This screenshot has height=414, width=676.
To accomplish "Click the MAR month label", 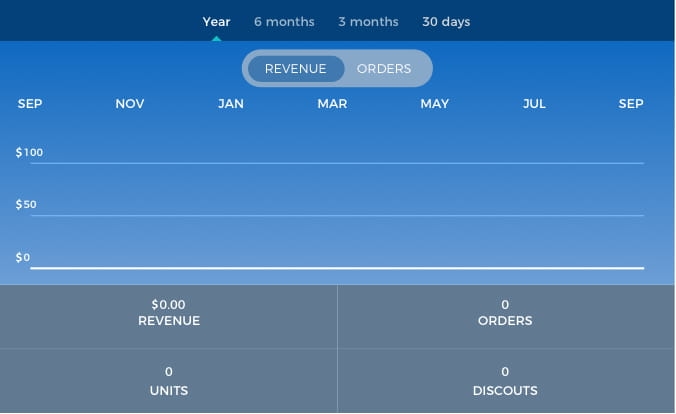I will point(332,104).
